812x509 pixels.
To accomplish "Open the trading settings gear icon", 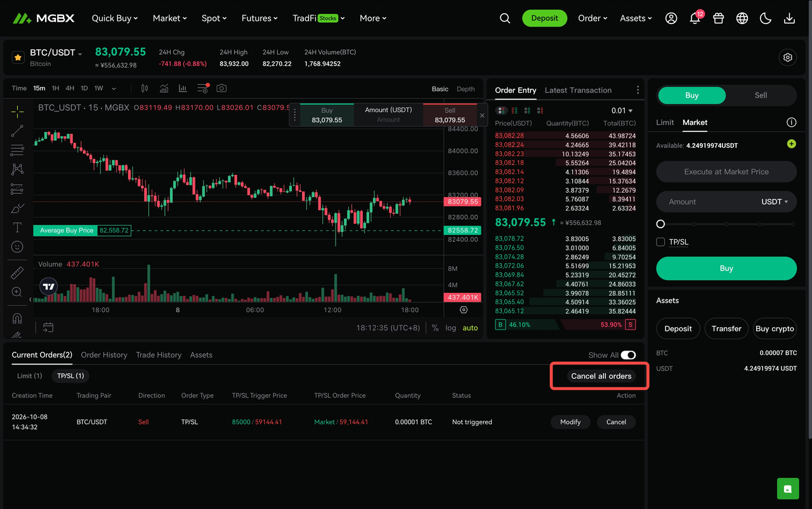I will (788, 57).
